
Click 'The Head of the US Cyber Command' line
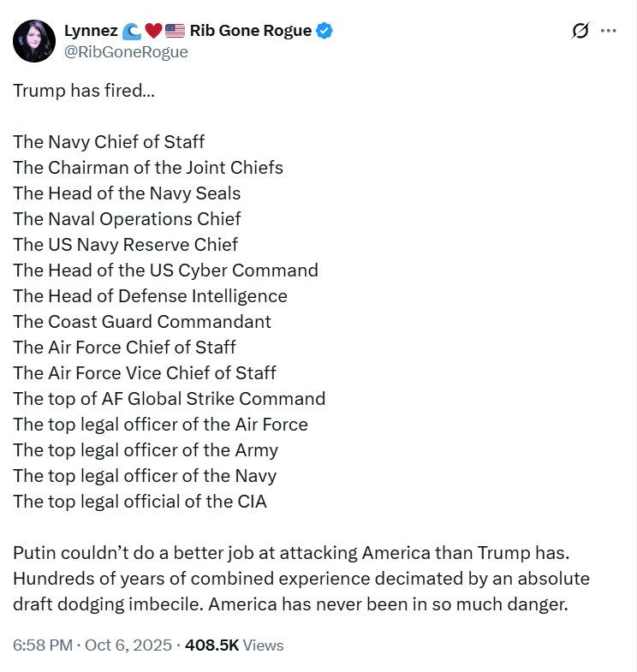[165, 270]
